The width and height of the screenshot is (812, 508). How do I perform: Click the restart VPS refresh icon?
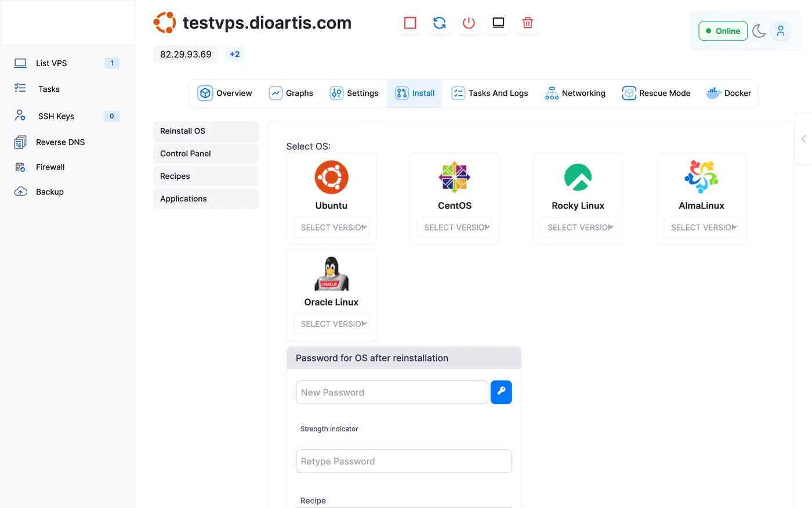pos(440,23)
